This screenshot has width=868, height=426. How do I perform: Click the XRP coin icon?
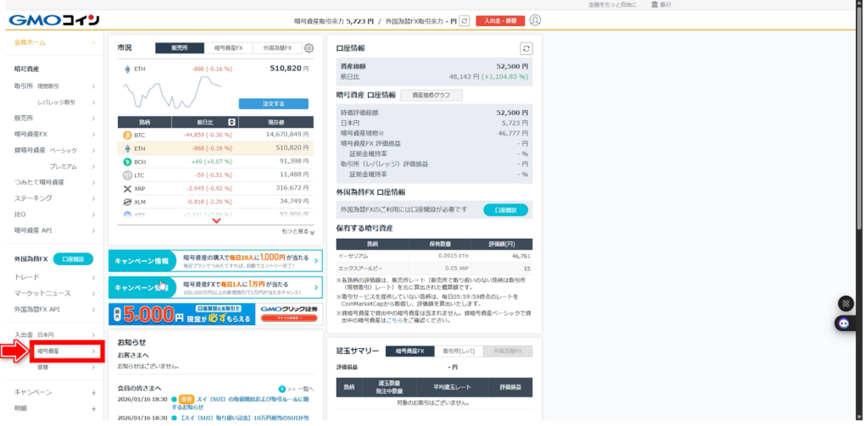point(128,188)
